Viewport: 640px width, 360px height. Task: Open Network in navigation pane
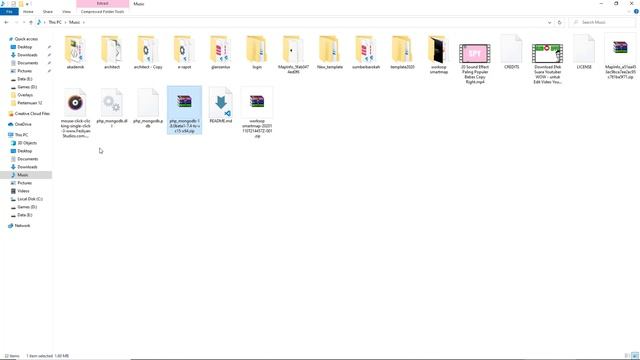pos(22,225)
